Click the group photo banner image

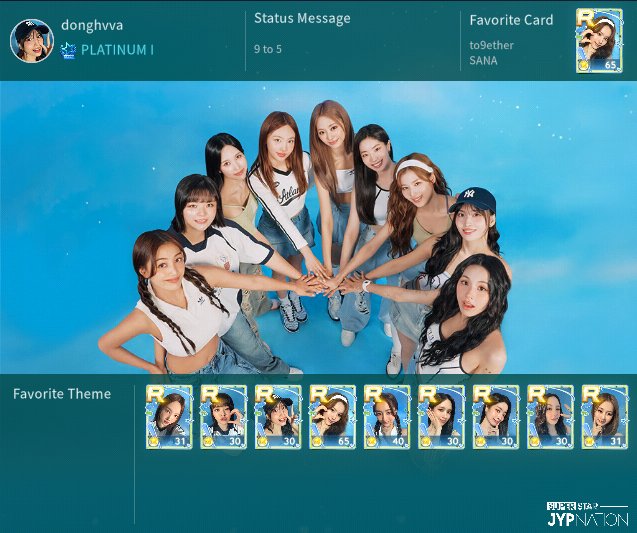318,228
